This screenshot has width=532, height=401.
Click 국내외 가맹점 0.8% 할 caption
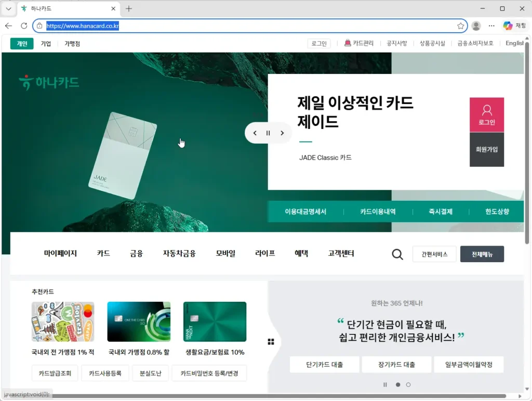(139, 352)
